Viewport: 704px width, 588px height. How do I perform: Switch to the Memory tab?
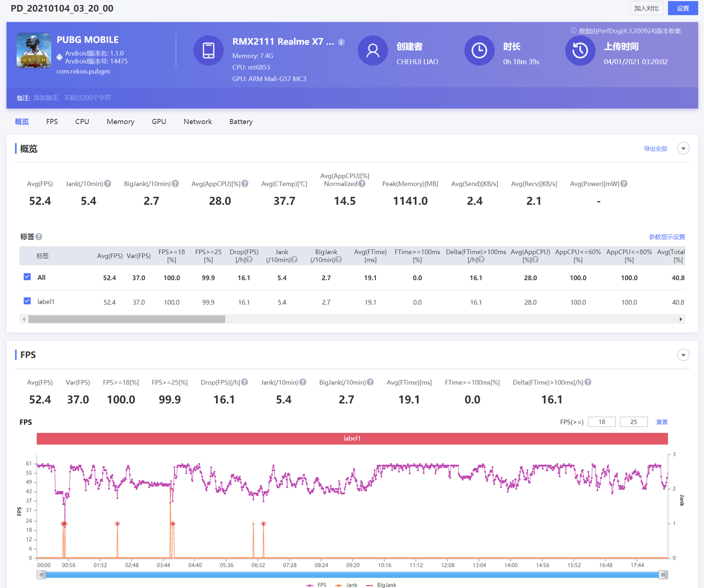[x=120, y=121]
